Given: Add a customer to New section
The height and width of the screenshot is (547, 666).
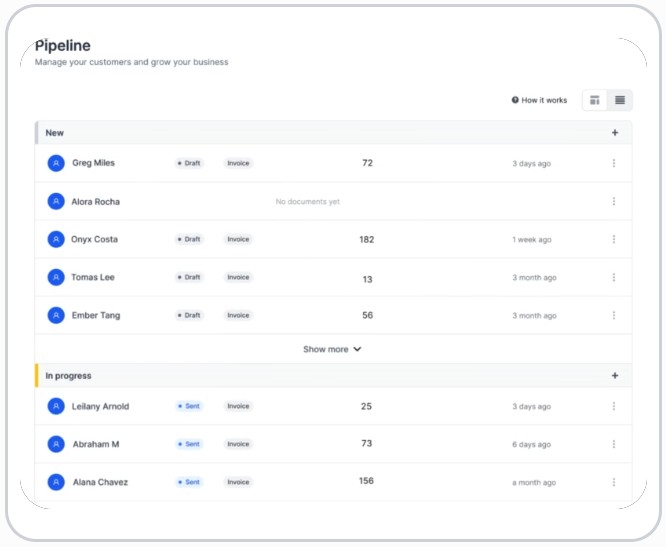Looking at the screenshot, I should 614,133.
